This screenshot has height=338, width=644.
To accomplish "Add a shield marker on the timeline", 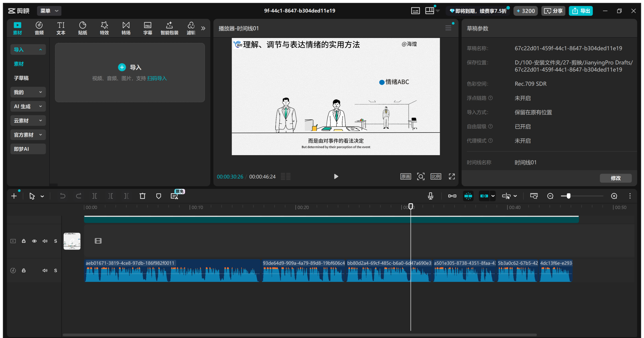I will coord(158,196).
